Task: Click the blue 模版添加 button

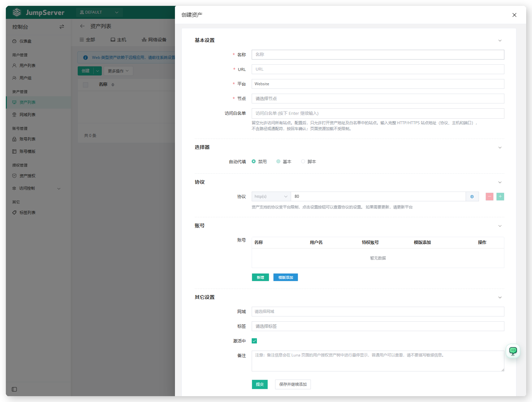Action: (286, 277)
